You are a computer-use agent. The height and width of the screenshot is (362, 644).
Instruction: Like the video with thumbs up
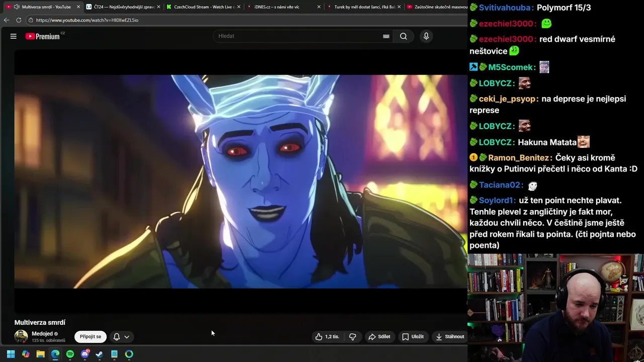click(x=328, y=337)
